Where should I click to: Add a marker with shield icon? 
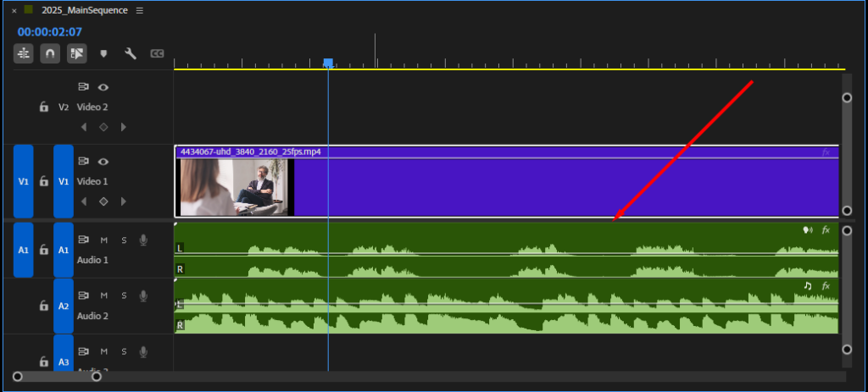pyautogui.click(x=103, y=53)
